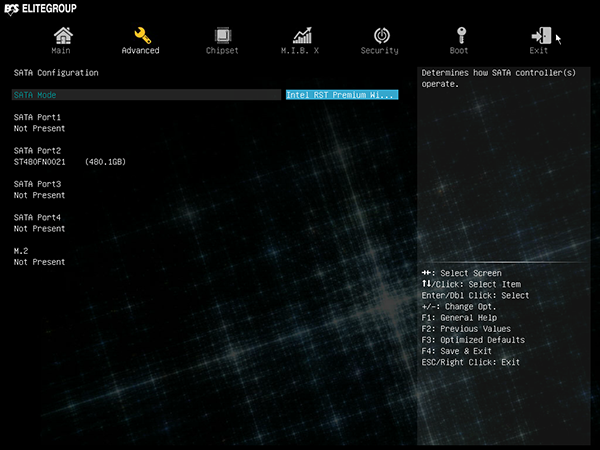This screenshot has height=450, width=600.
Task: Click the Select Item hint line
Action: point(471,284)
